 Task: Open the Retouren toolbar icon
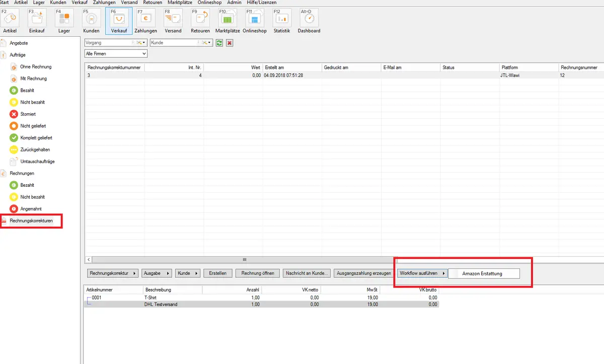[200, 21]
